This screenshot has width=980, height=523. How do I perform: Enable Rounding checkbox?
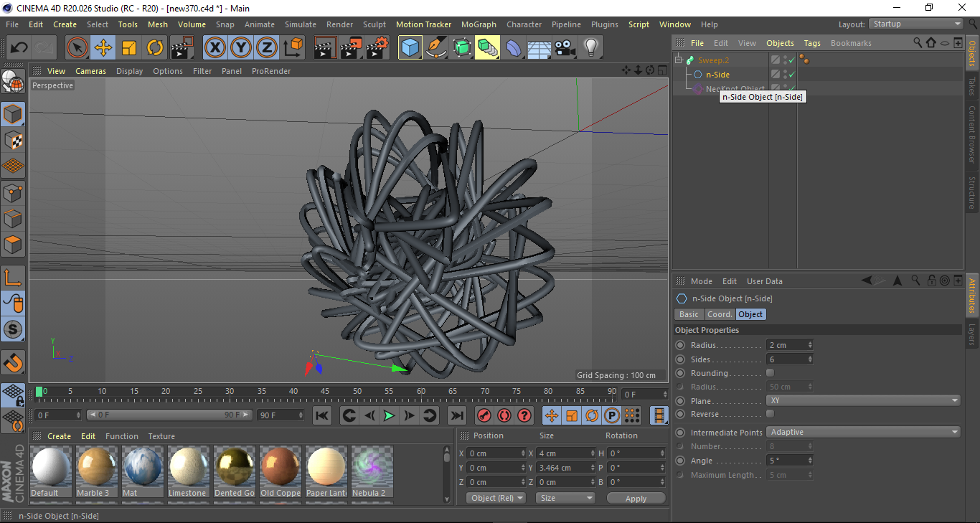click(770, 373)
